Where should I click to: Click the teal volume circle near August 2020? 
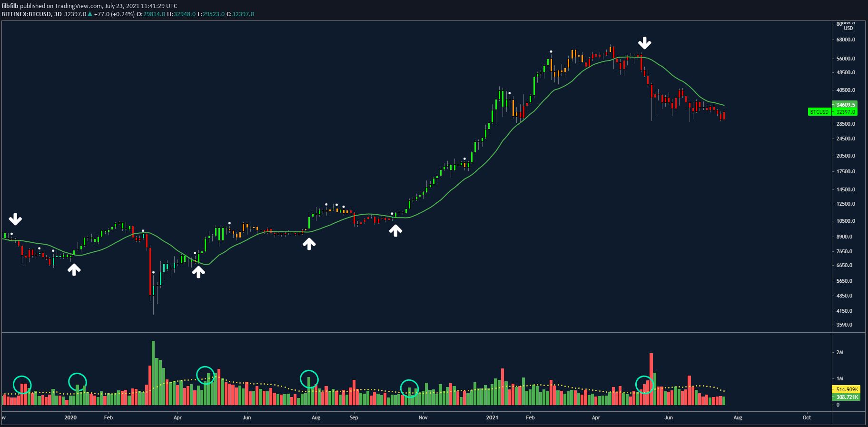click(309, 379)
